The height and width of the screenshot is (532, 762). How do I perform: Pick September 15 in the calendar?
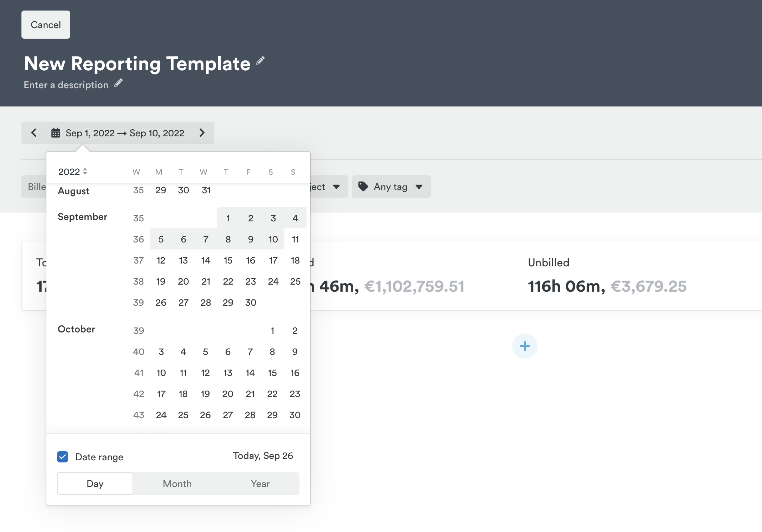coord(228,260)
